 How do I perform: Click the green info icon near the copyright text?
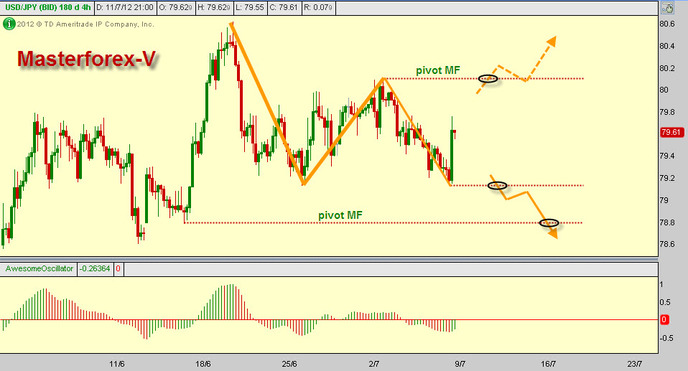tap(9, 24)
